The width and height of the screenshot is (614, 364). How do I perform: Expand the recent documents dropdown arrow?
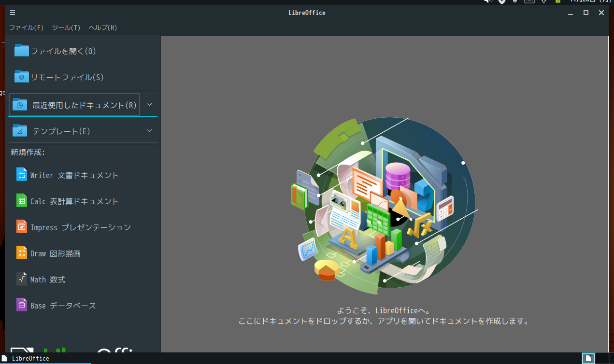tap(149, 105)
